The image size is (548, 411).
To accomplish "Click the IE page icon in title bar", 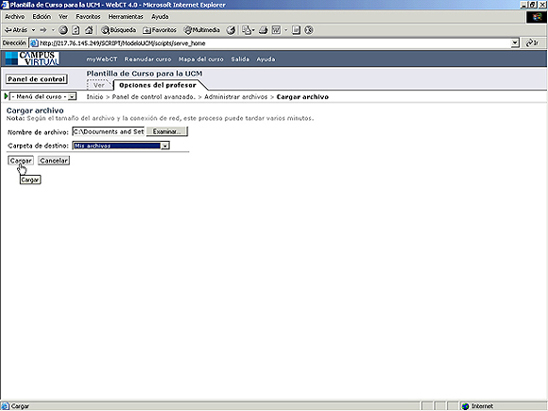I will coord(5,5).
